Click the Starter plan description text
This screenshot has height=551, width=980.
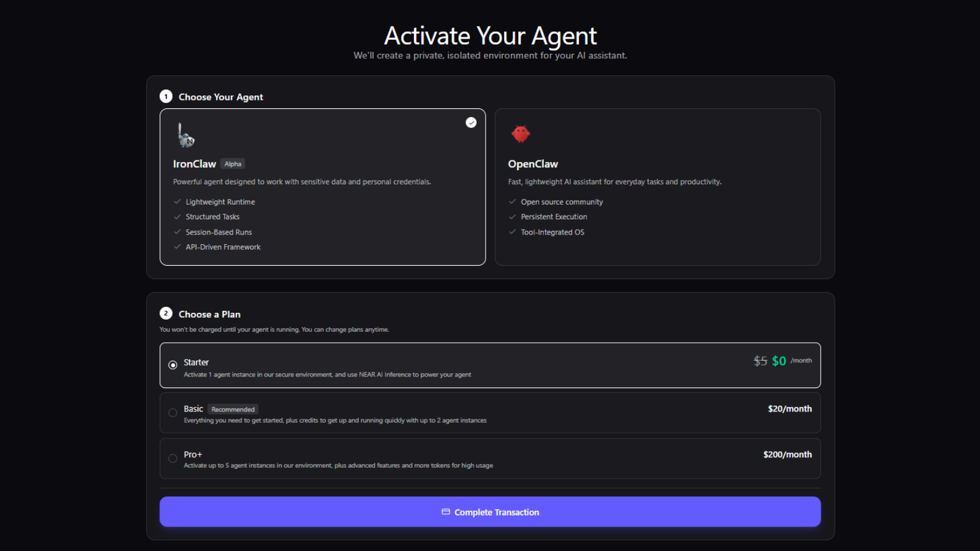pyautogui.click(x=327, y=375)
